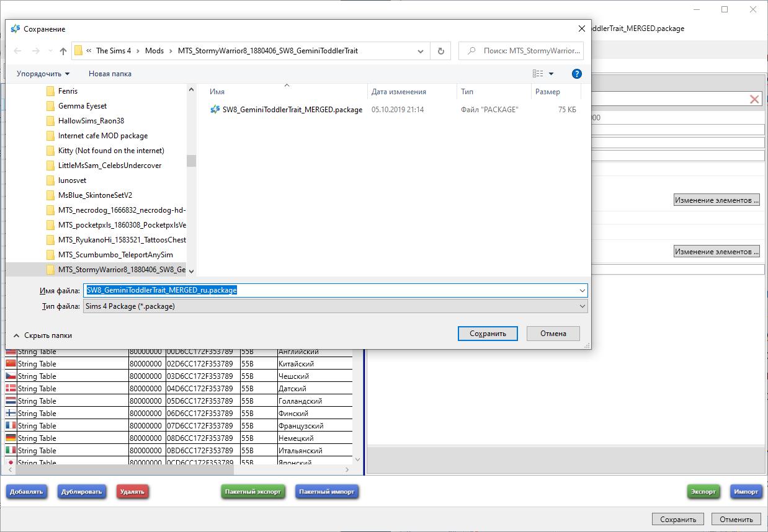Image resolution: width=768 pixels, height=532 pixels.
Task: Sort by Дата изменения column header
Action: point(398,92)
